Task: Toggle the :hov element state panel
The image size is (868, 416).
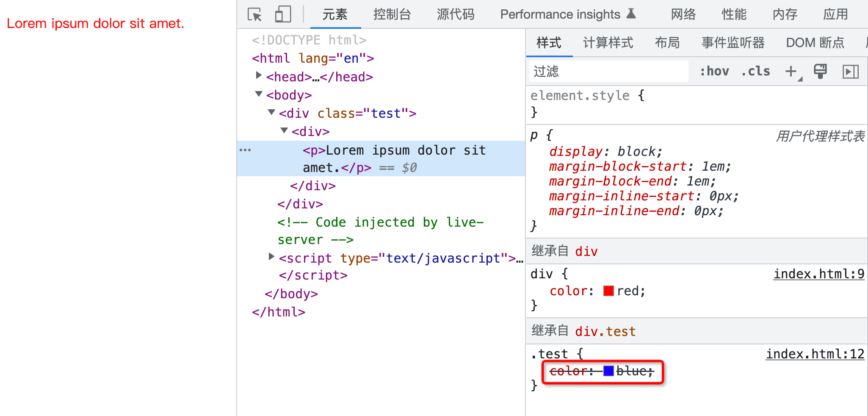Action: [714, 71]
